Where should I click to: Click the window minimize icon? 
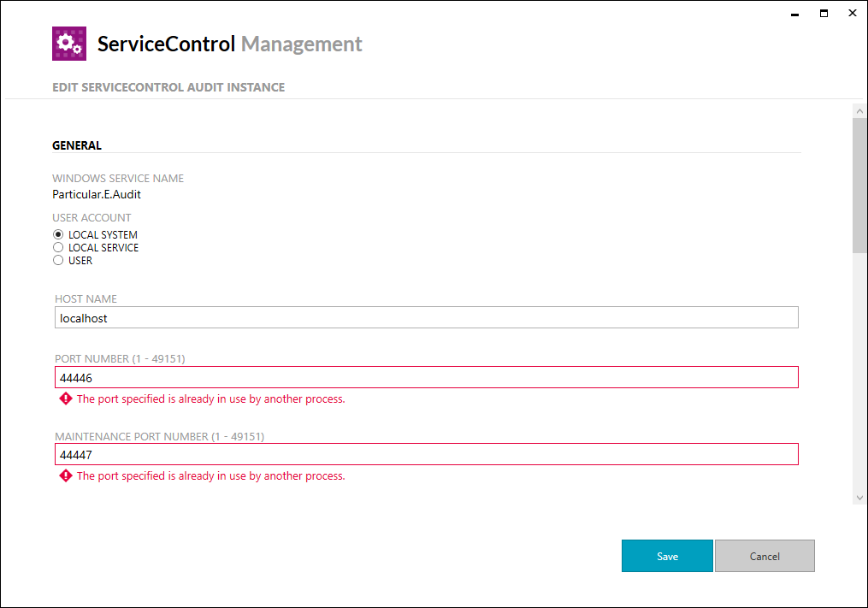794,14
